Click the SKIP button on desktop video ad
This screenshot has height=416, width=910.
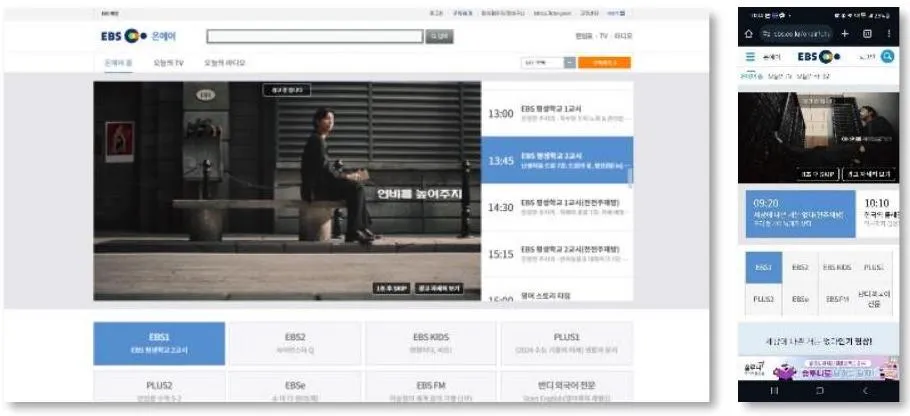coord(391,288)
